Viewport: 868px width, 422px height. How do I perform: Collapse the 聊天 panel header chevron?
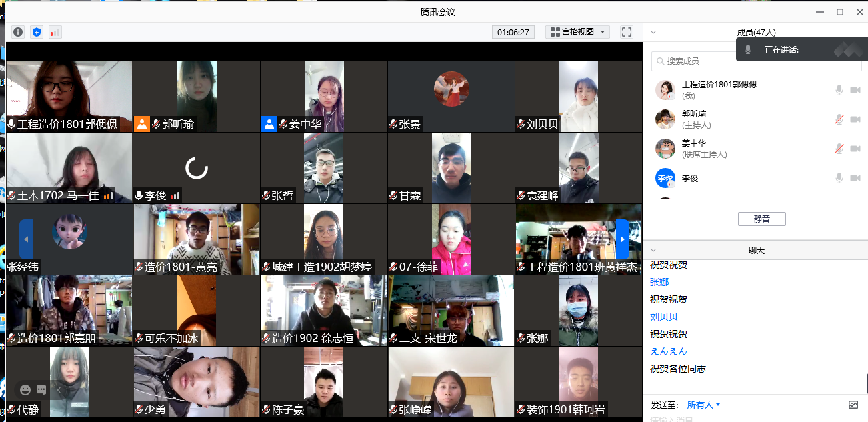(653, 250)
